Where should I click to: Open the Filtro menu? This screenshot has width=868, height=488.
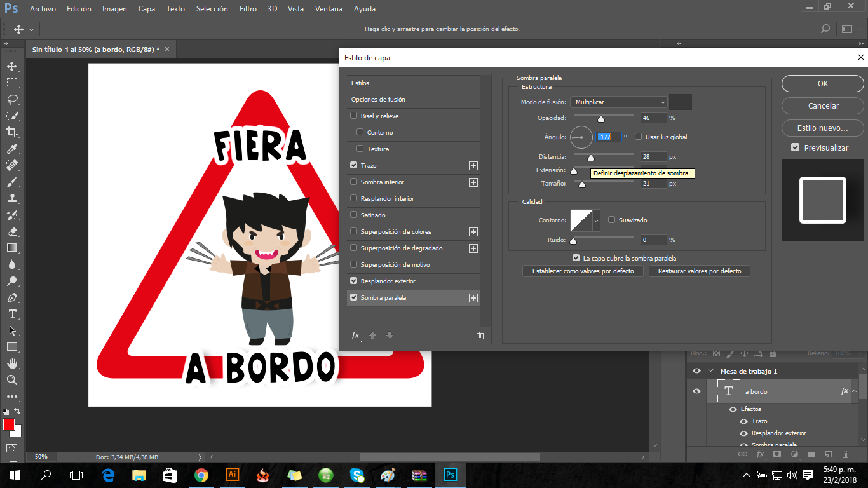tap(248, 9)
